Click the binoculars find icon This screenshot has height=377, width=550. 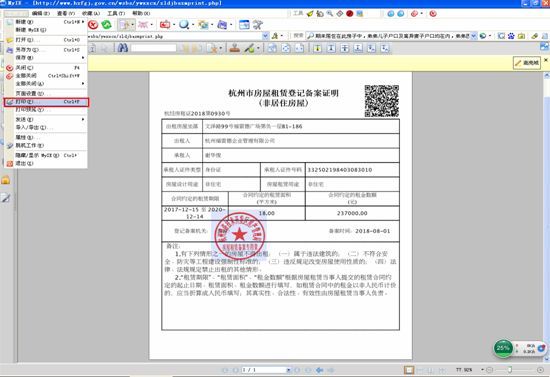[x=122, y=48]
